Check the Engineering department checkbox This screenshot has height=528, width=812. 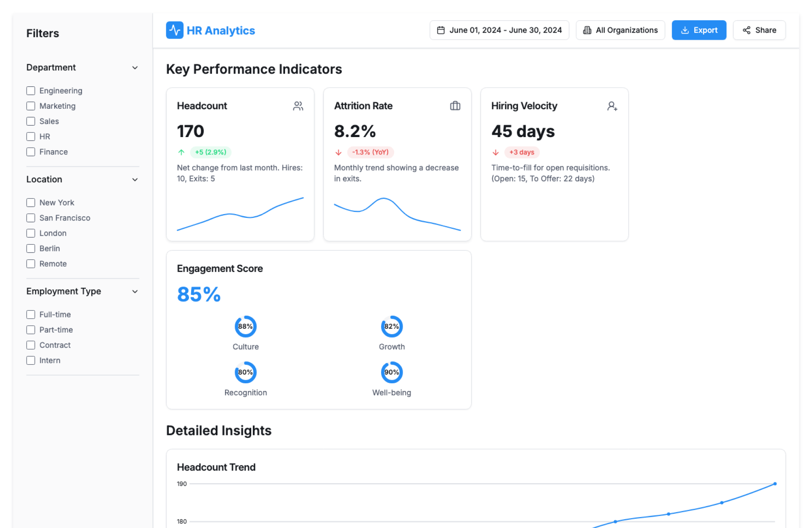(31, 91)
